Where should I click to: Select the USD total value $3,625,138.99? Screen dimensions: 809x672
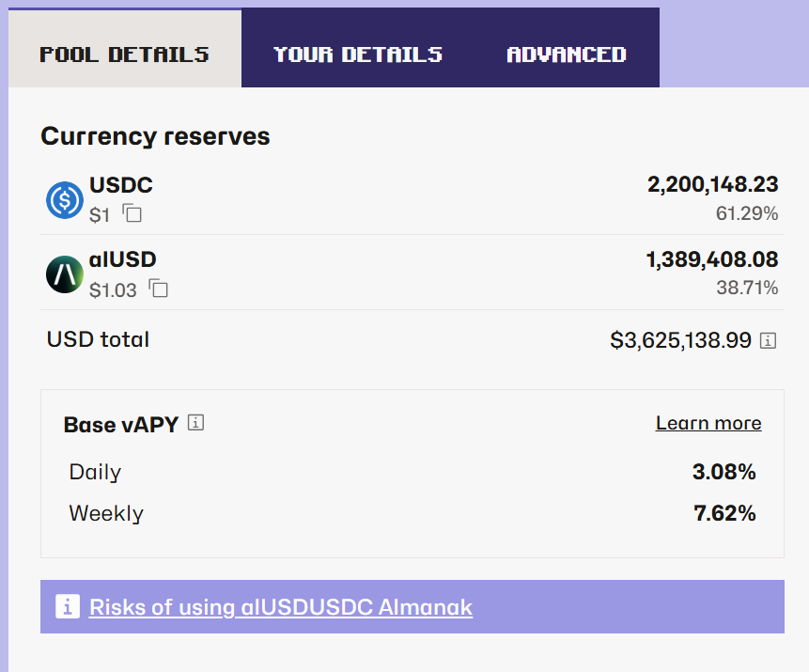point(680,340)
